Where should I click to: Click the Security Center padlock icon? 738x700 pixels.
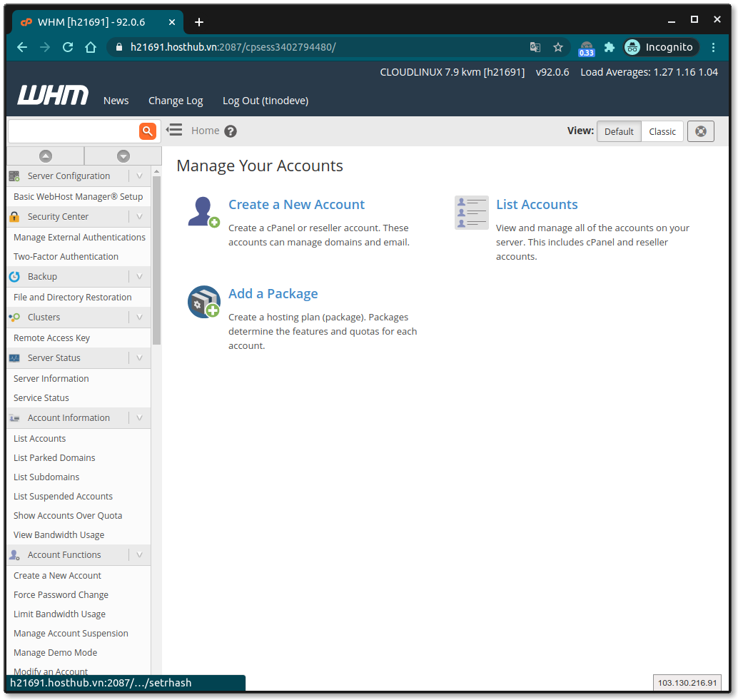14,216
